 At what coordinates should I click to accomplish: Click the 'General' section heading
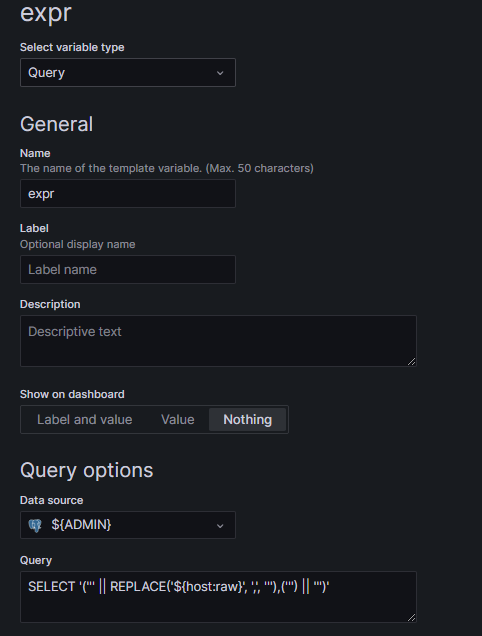(x=56, y=124)
